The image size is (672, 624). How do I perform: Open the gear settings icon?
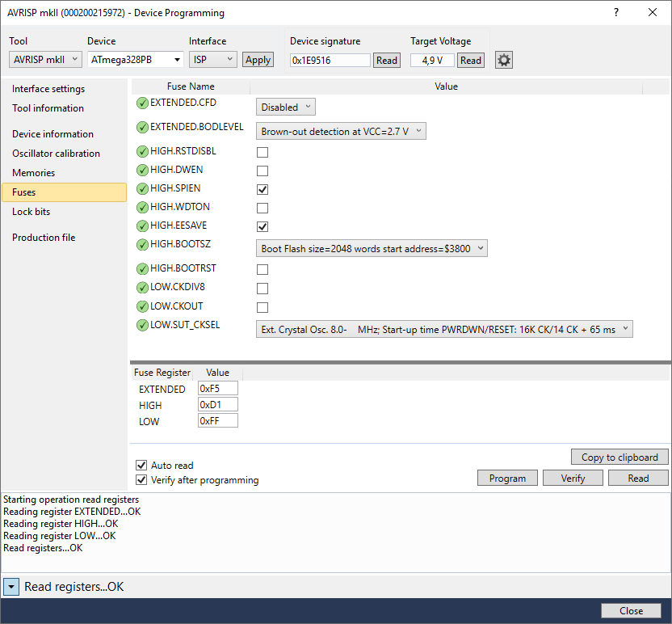click(x=503, y=60)
